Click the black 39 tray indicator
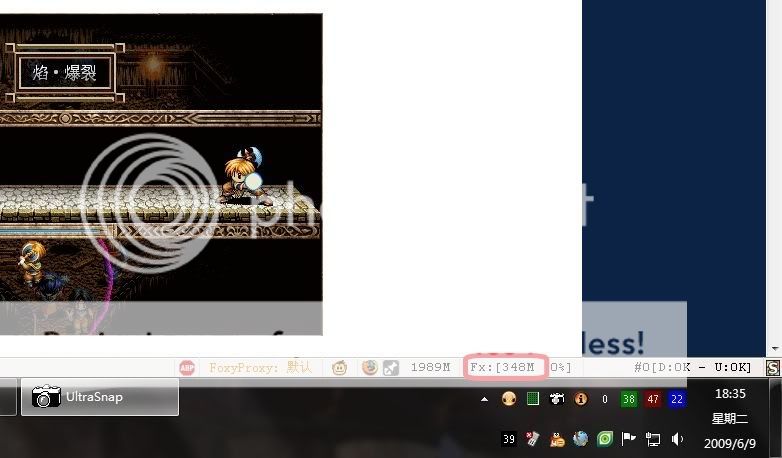 pos(509,439)
